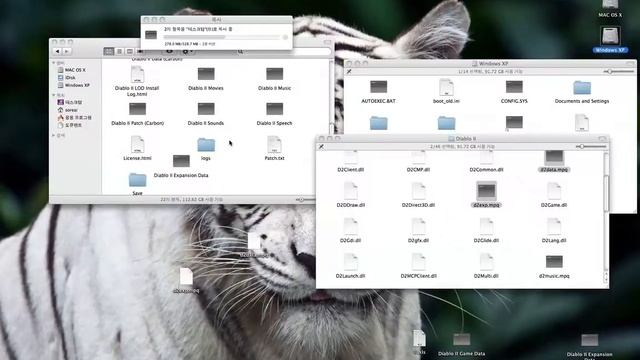Go forward in the Finder window
Image resolution: width=640 pixels, height=360 pixels.
[x=67, y=51]
